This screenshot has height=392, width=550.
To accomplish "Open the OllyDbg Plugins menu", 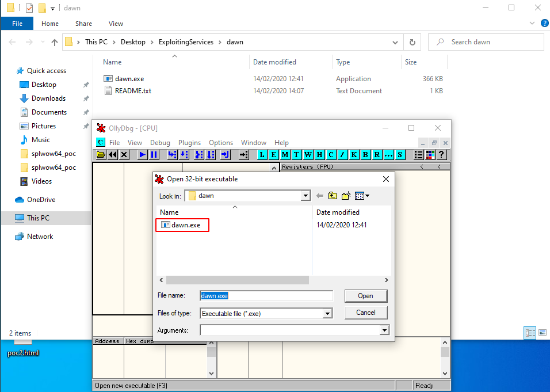I will click(189, 143).
